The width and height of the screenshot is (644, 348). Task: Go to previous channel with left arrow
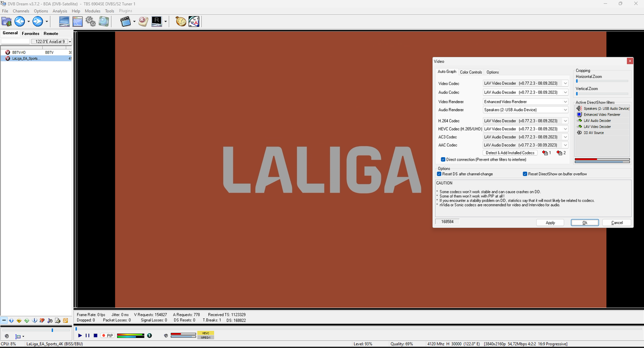point(20,21)
